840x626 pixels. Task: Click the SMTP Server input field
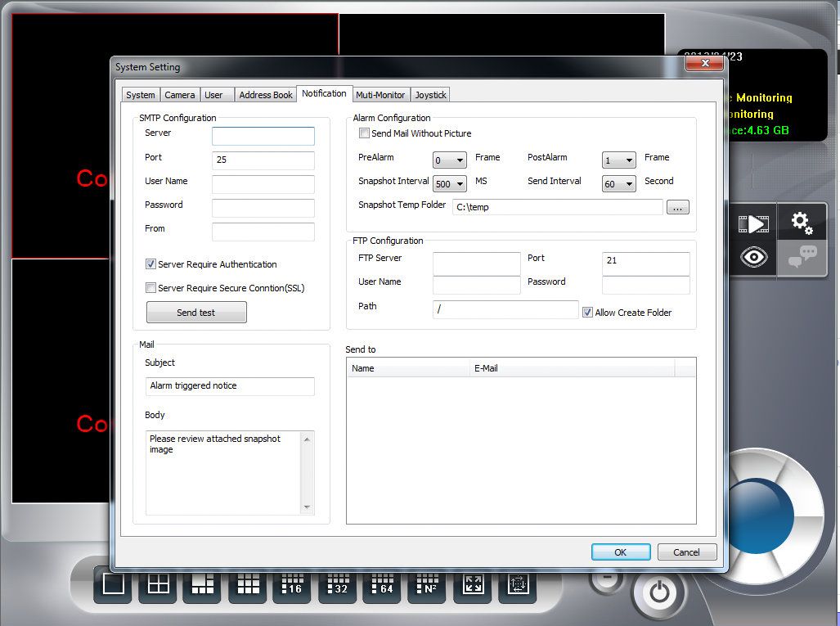point(263,136)
